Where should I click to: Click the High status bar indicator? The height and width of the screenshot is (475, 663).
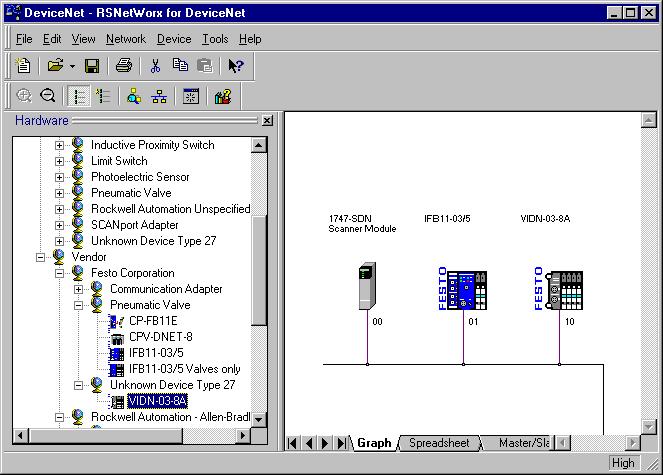tap(623, 463)
